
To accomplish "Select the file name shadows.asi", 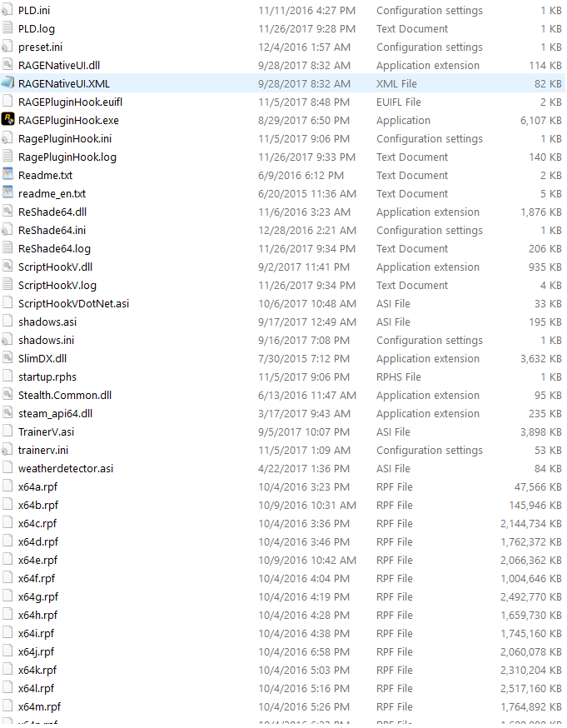I will [x=47, y=322].
